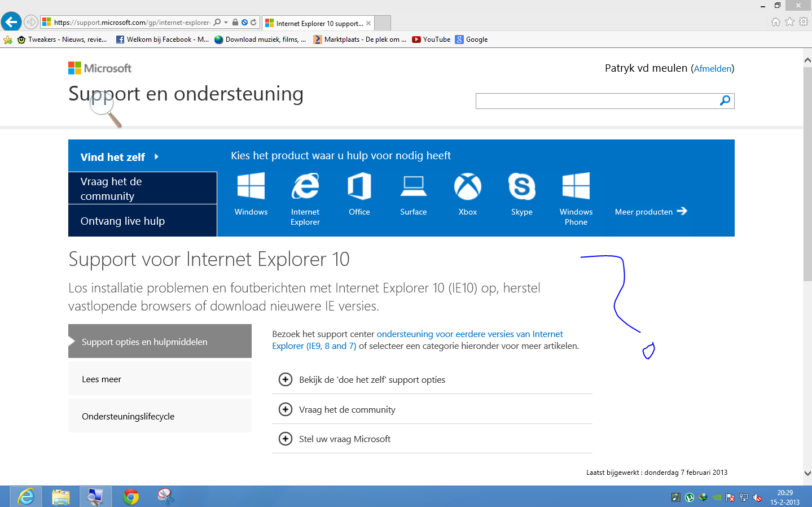The height and width of the screenshot is (507, 812).
Task: Click the network tray icon
Action: pos(744,497)
